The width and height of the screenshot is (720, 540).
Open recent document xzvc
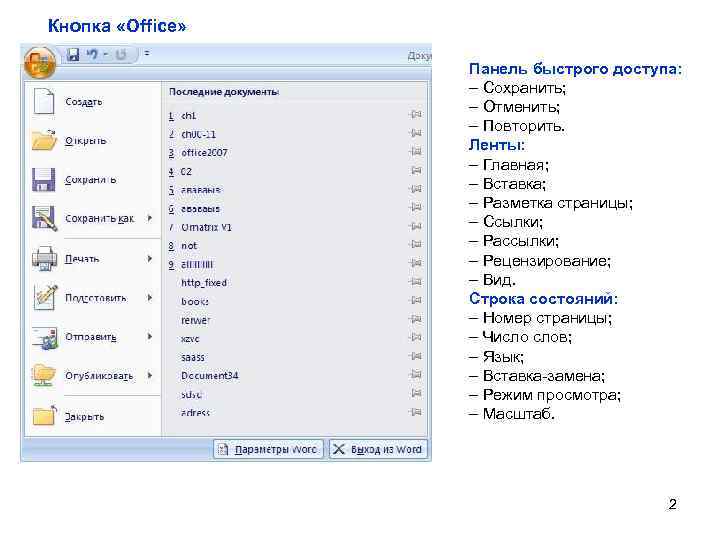click(x=295, y=338)
